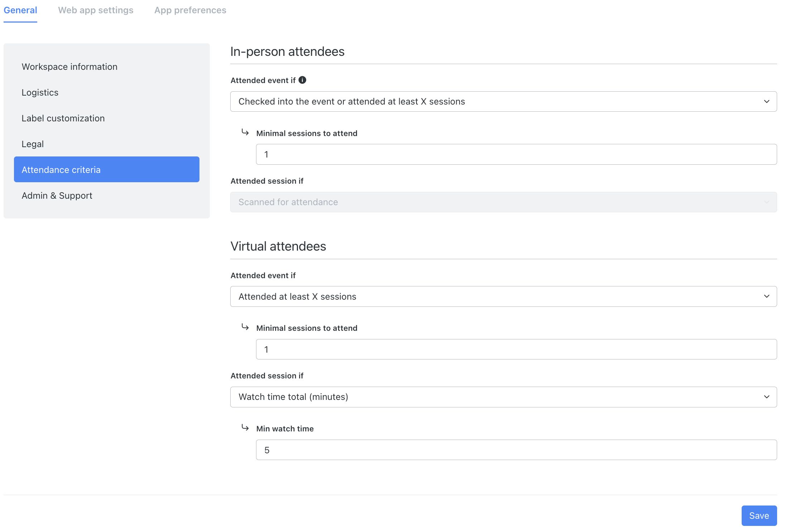790x532 pixels.
Task: Click the Virtual attendees heading
Action: click(x=278, y=246)
